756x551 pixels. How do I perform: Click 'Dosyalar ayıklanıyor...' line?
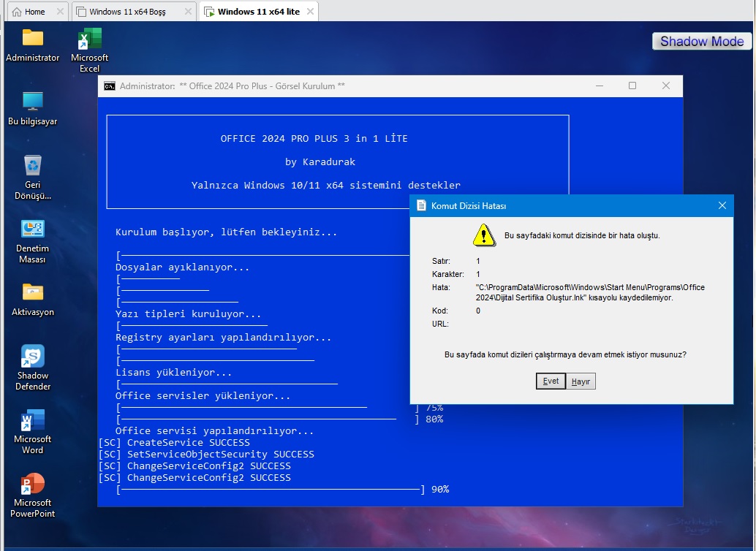[x=182, y=267]
